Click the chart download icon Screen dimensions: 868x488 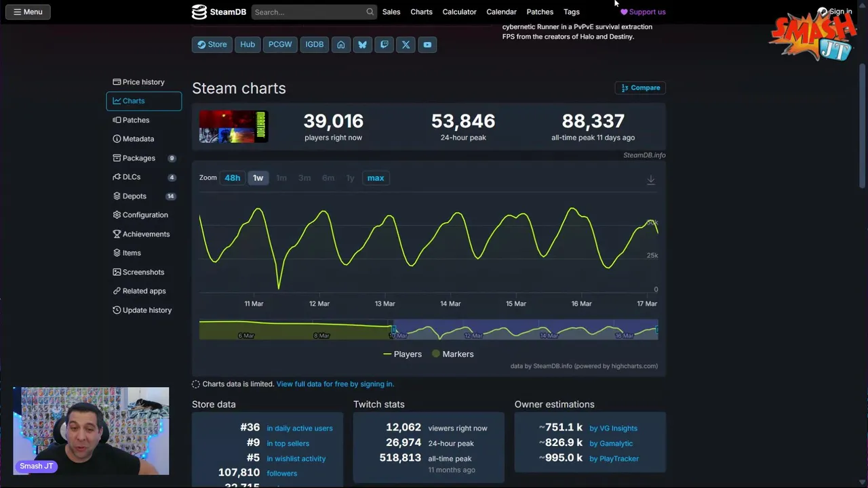click(650, 180)
